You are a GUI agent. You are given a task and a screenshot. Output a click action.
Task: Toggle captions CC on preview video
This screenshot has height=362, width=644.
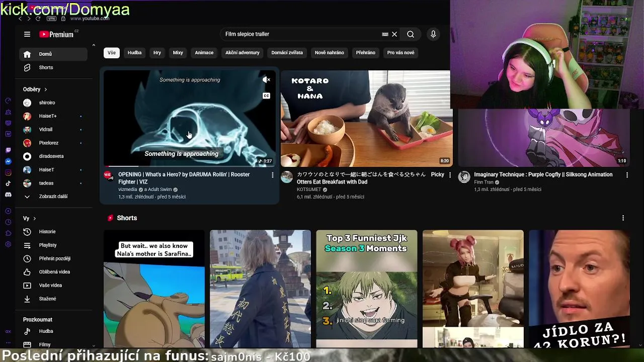(266, 96)
